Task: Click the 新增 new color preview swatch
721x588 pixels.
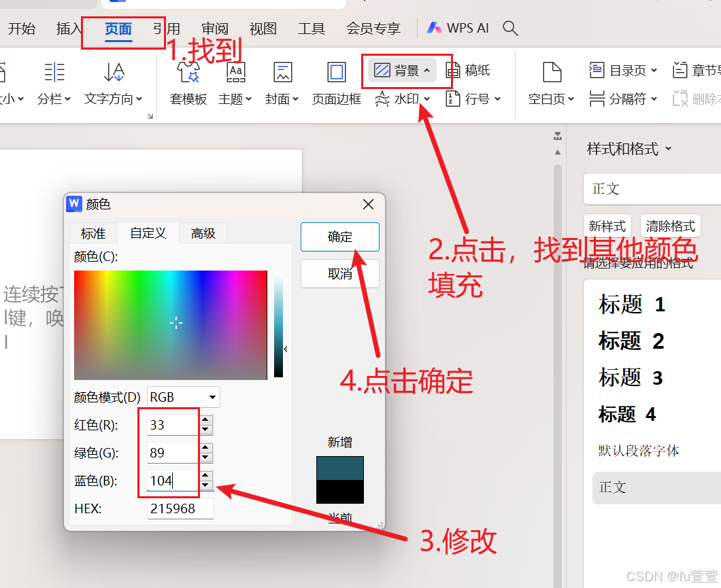Action: point(340,468)
